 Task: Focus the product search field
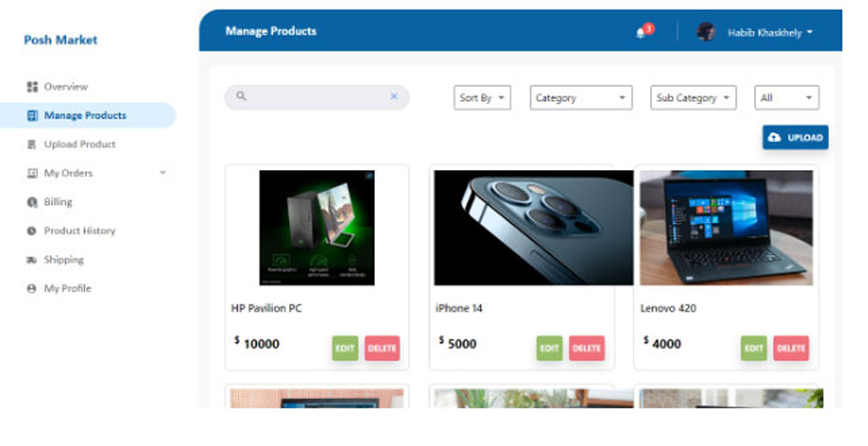(317, 97)
